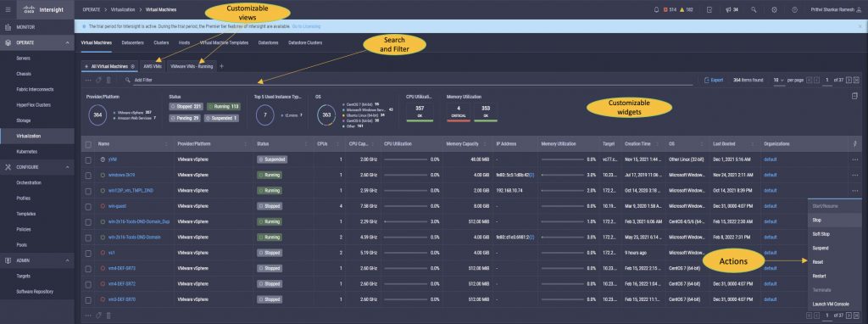Open user profile Prithvi Shankar Ramesh
The image size is (868, 324).
point(836,9)
